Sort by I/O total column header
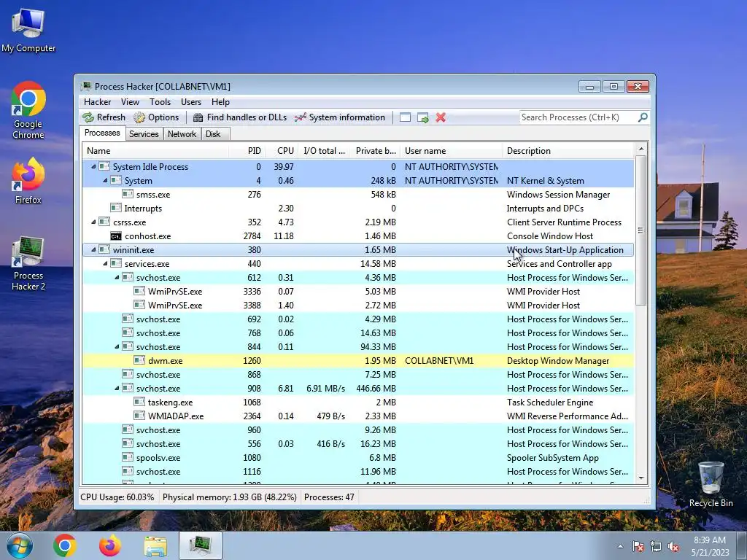The width and height of the screenshot is (747, 560). pyautogui.click(x=324, y=151)
